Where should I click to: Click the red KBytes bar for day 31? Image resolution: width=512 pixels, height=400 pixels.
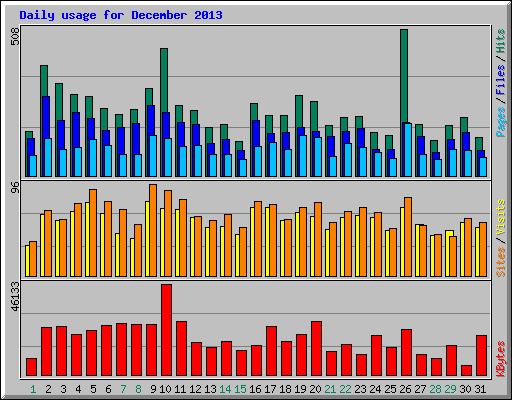481,355
